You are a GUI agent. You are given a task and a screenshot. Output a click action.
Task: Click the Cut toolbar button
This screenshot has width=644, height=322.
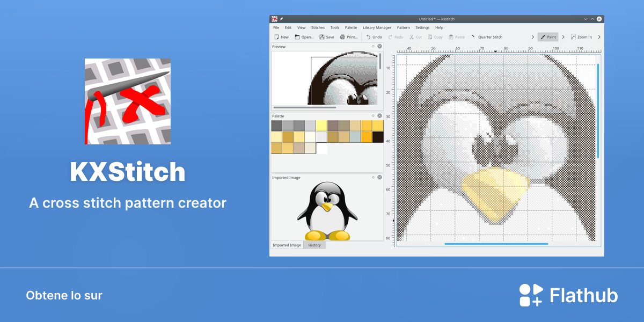pyautogui.click(x=415, y=37)
